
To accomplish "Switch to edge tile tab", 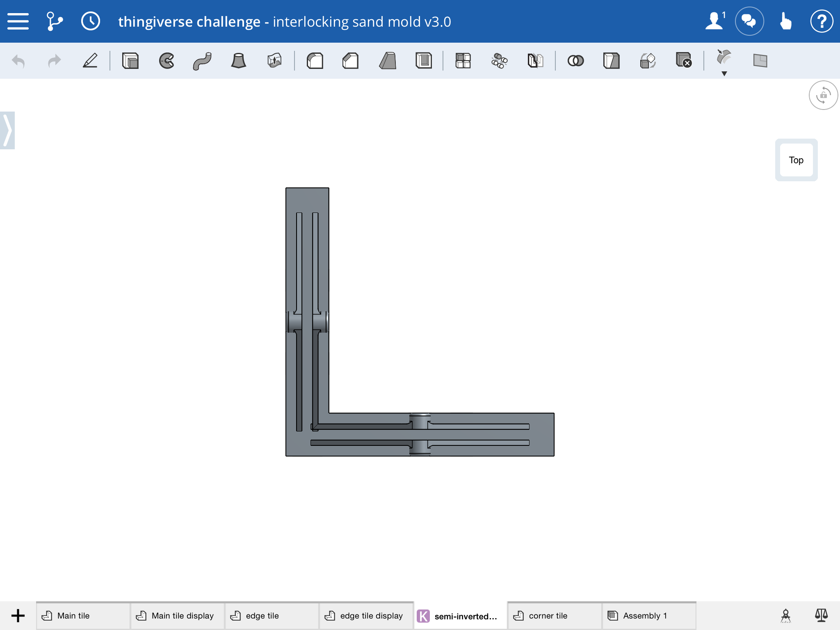I will (x=272, y=616).
